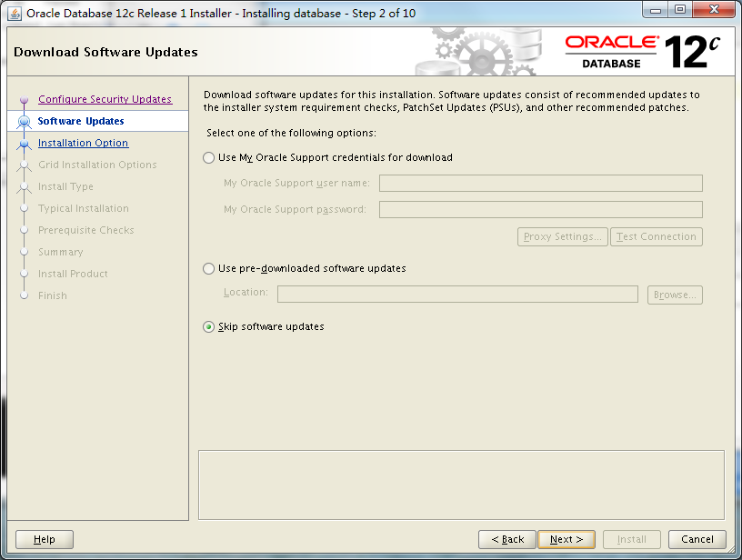Enable Use My Oracle Support credentials

coord(208,157)
